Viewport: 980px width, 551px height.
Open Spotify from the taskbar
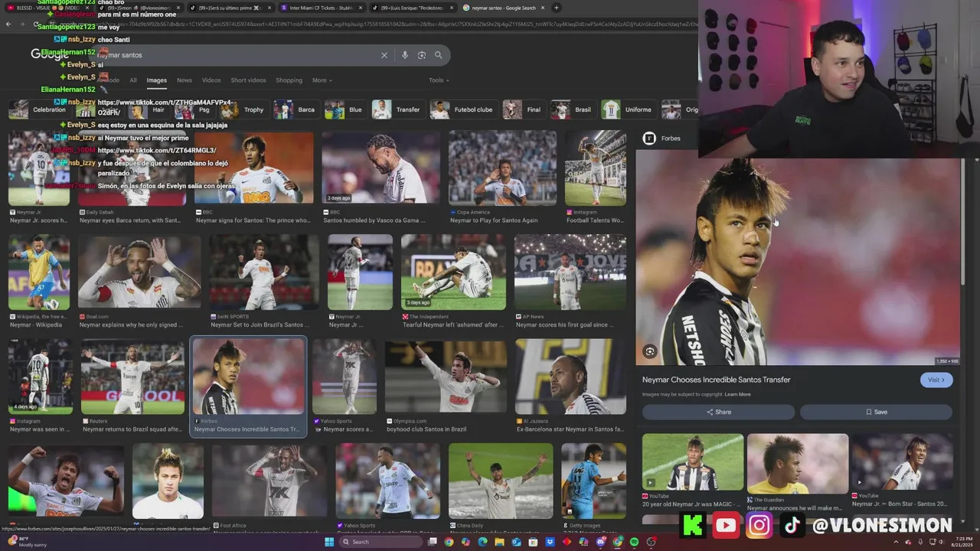(634, 542)
